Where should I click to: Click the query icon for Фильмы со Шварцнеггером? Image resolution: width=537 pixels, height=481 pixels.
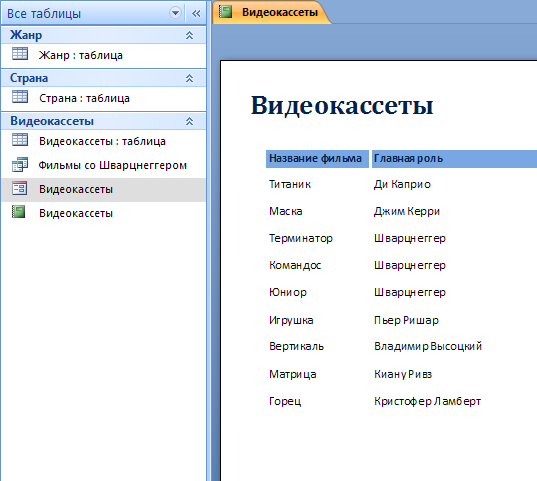20,164
